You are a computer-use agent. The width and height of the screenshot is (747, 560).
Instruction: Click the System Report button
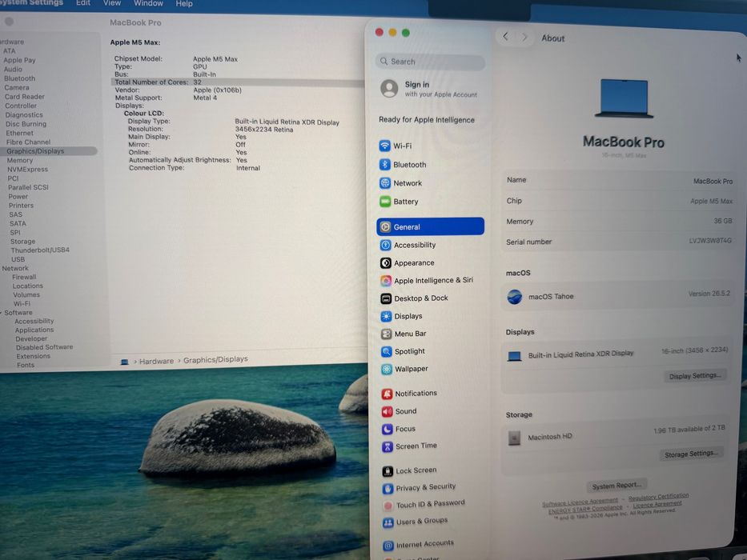pyautogui.click(x=617, y=486)
